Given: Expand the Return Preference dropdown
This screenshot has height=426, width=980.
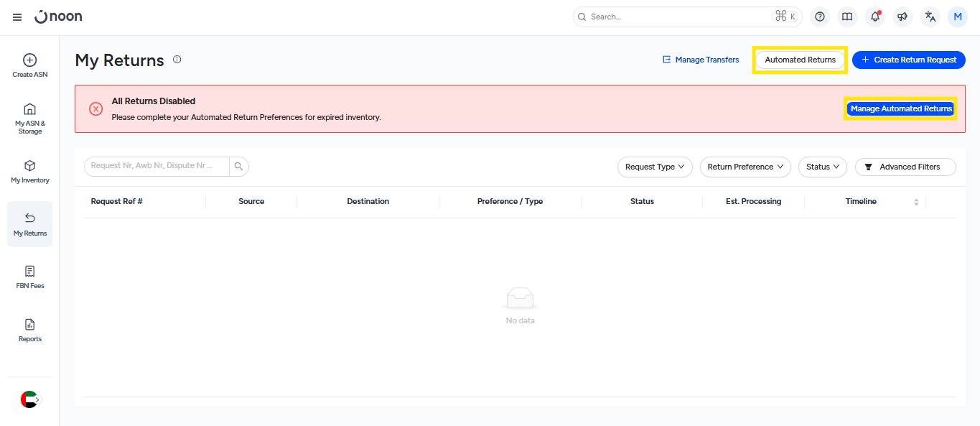Looking at the screenshot, I should pos(745,167).
